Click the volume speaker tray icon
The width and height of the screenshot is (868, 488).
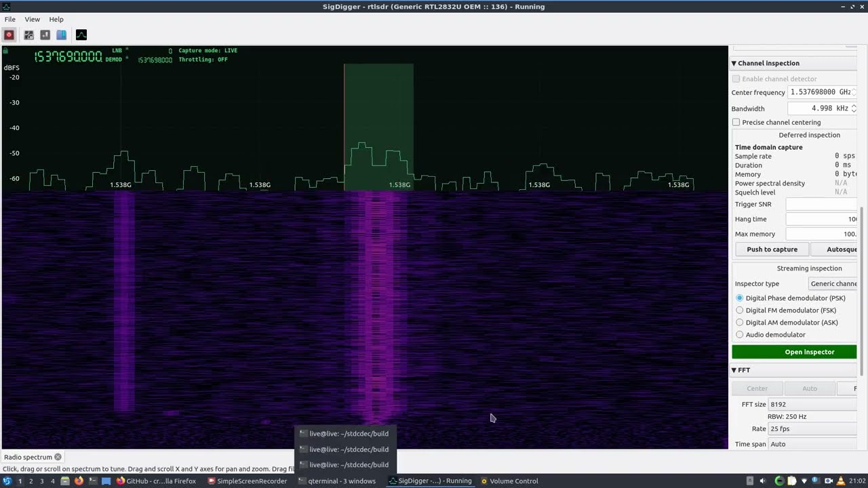point(763,481)
